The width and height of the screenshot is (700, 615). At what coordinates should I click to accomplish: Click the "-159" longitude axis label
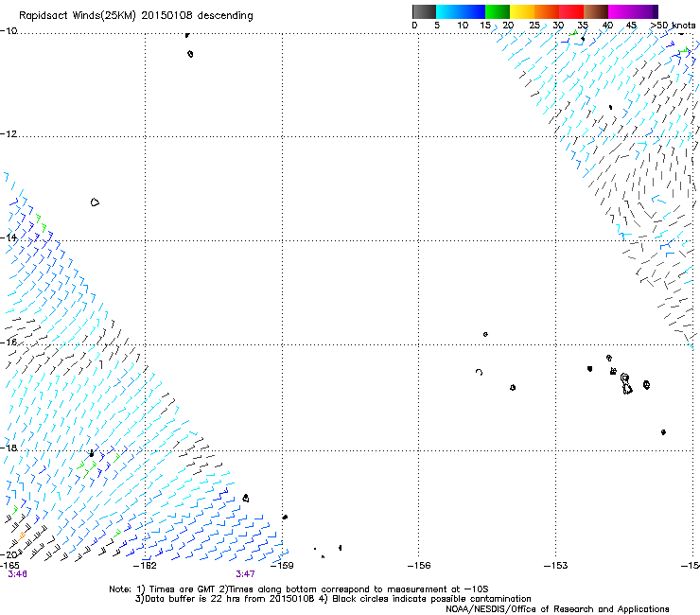[x=282, y=566]
